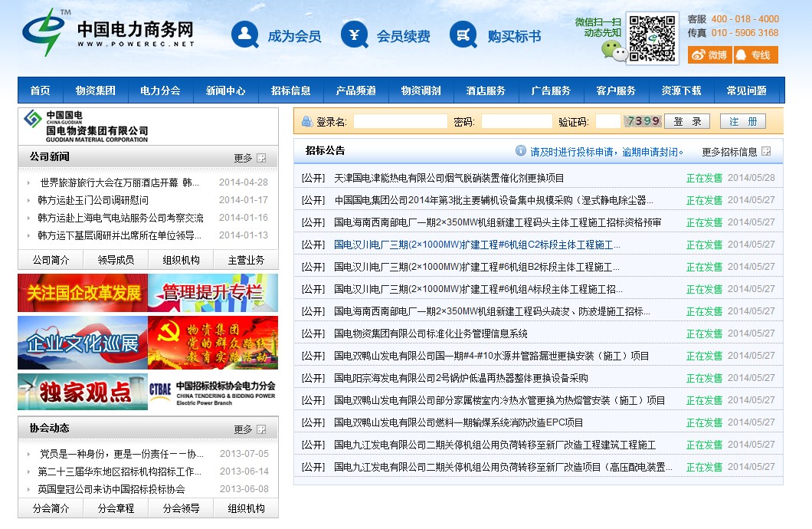Open 资源下载 in the navigation bar

pyautogui.click(x=682, y=90)
